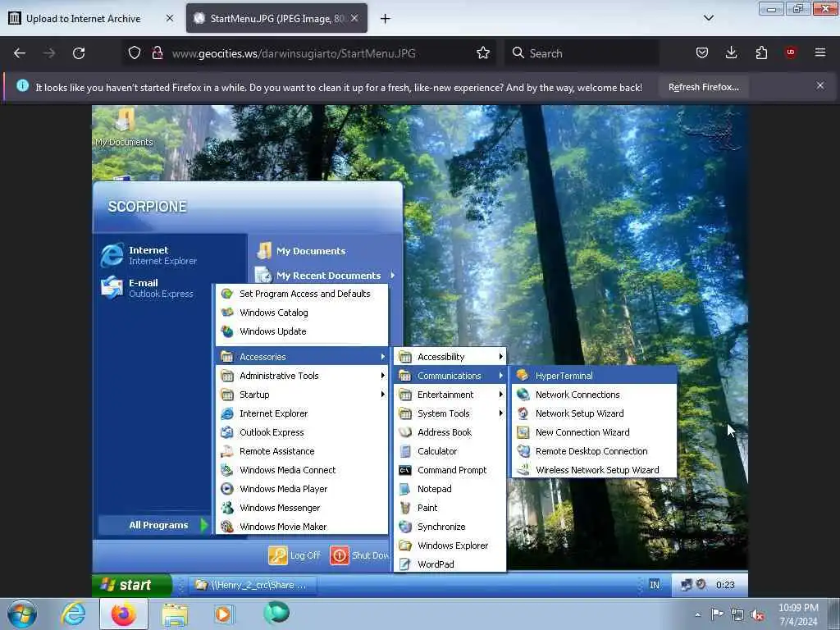This screenshot has width=840, height=630.
Task: Click the Henry_2_crc Share taskbar item
Action: pyautogui.click(x=251, y=585)
